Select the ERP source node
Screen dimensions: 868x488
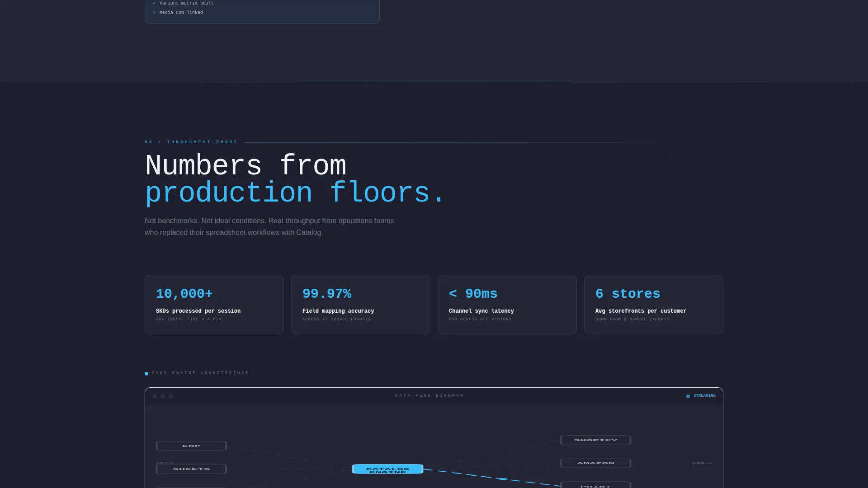[x=191, y=446]
